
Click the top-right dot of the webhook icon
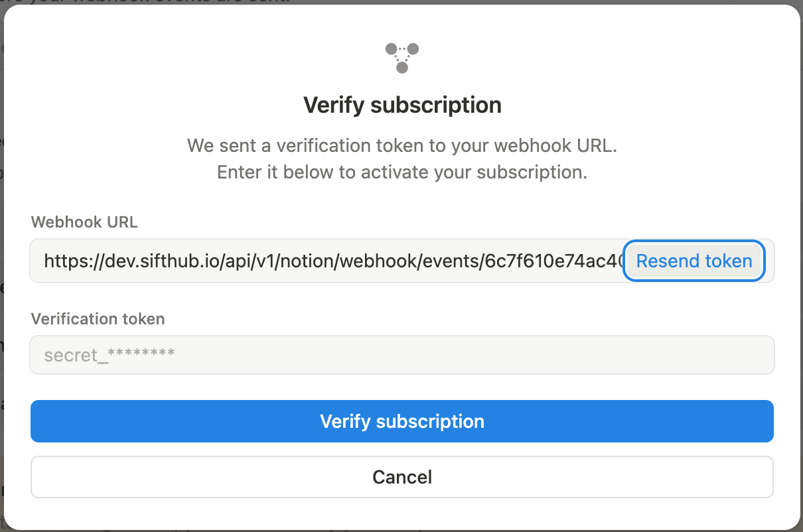pos(413,49)
